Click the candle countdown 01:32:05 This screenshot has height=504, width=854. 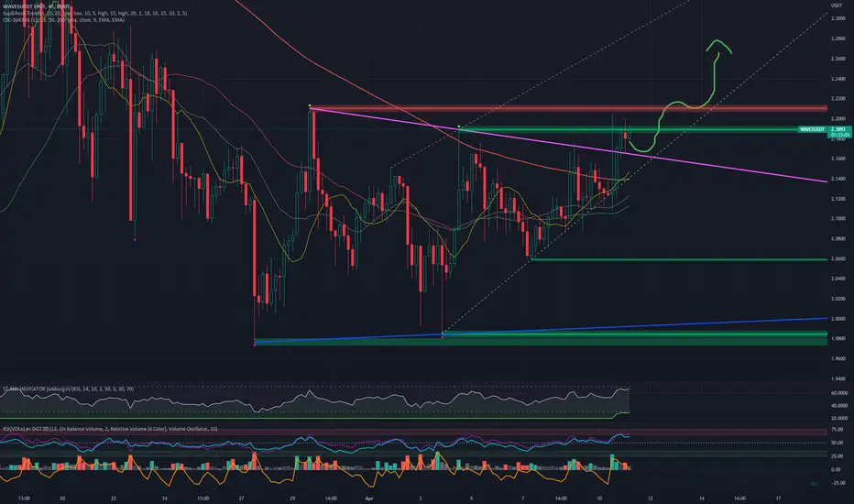tap(838, 135)
